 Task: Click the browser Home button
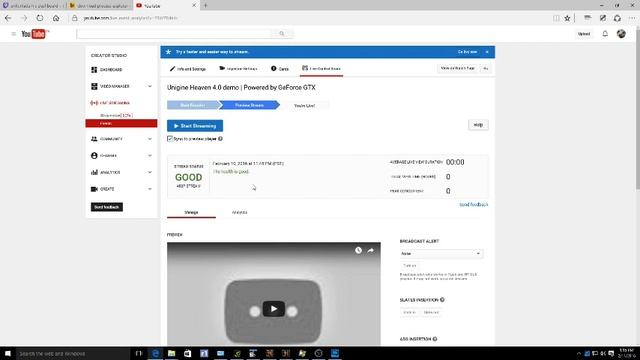[x=56, y=18]
